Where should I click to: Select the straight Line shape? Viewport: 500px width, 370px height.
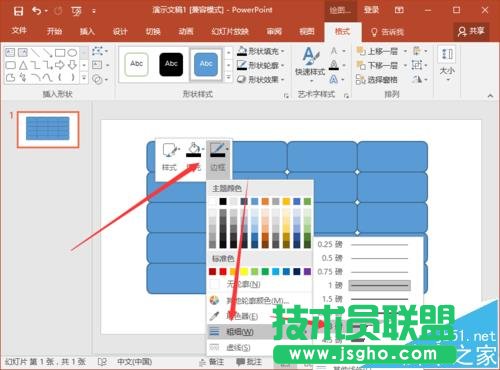coord(35,53)
